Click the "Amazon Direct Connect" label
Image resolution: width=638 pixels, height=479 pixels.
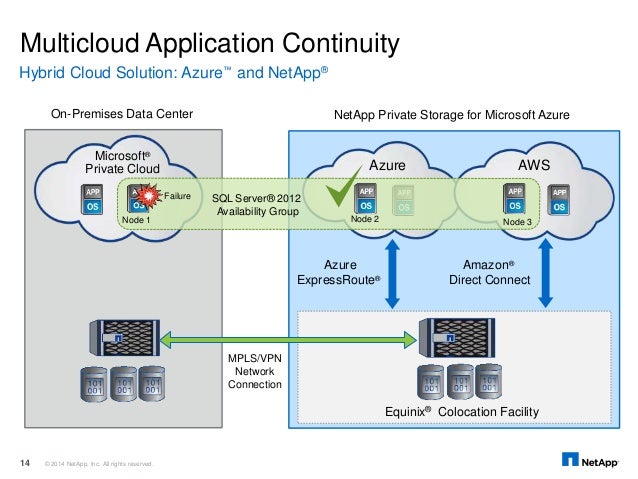[489, 272]
